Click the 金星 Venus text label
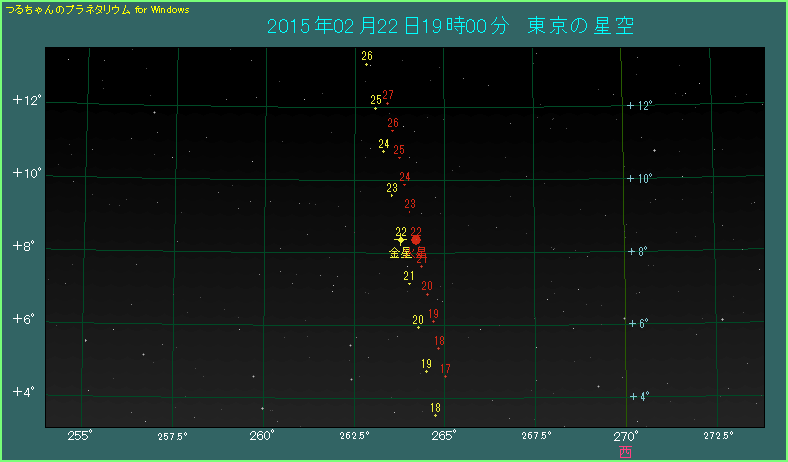Screen dimensions: 788x462 coord(400,253)
